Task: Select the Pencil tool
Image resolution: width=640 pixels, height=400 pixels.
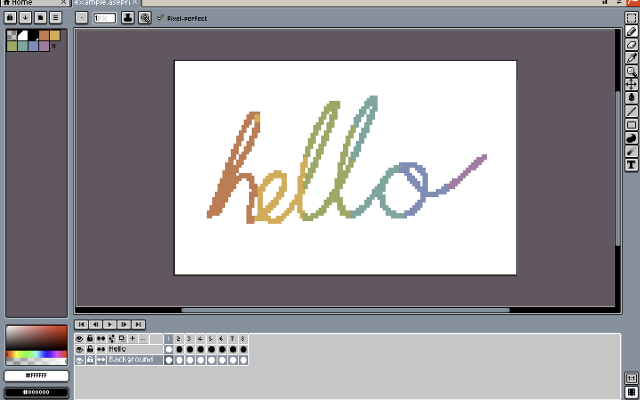Action: 631,31
